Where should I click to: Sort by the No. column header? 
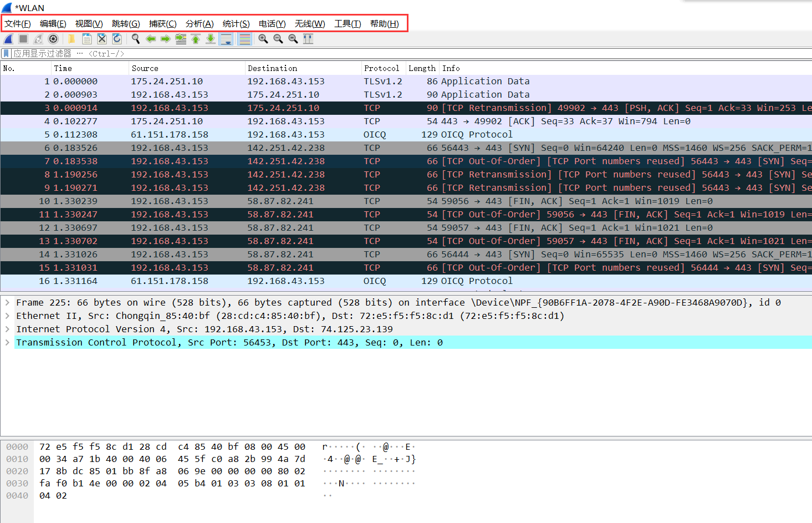click(26, 68)
